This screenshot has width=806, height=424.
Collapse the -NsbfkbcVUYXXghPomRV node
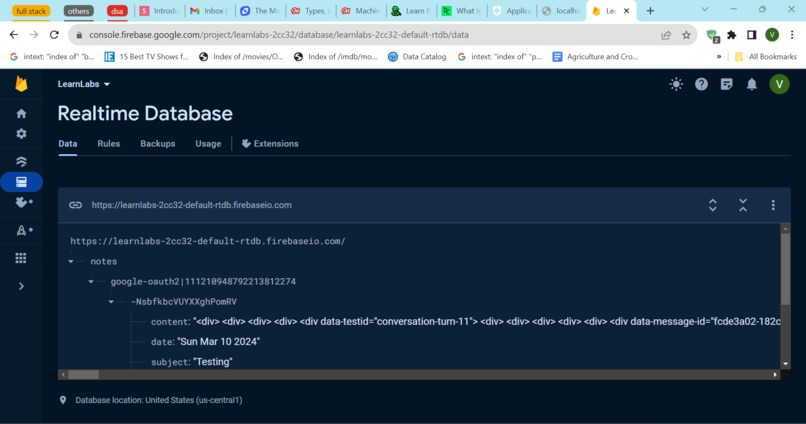(x=111, y=302)
